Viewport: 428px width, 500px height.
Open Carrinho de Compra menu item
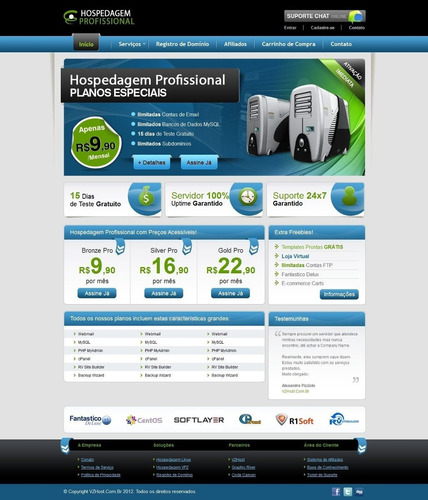pos(288,44)
